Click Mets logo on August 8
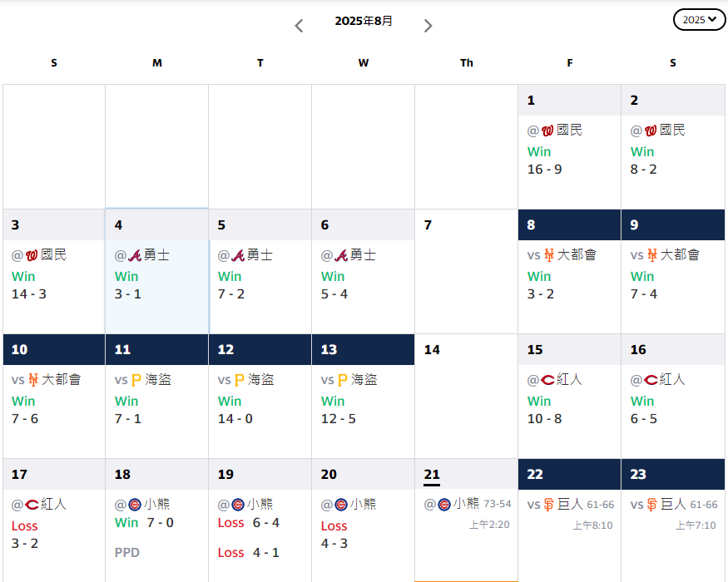Image resolution: width=728 pixels, height=582 pixels. click(548, 255)
